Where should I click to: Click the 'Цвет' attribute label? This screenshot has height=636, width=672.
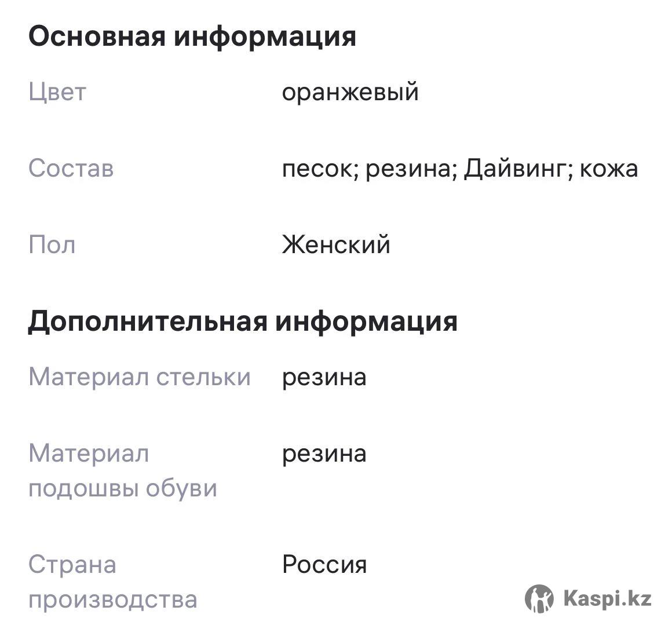tap(57, 93)
